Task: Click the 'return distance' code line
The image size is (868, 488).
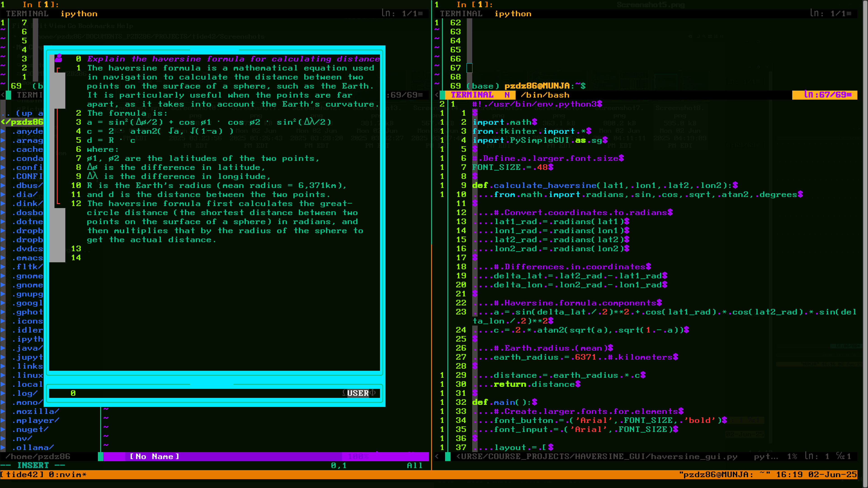Action: 537,384
